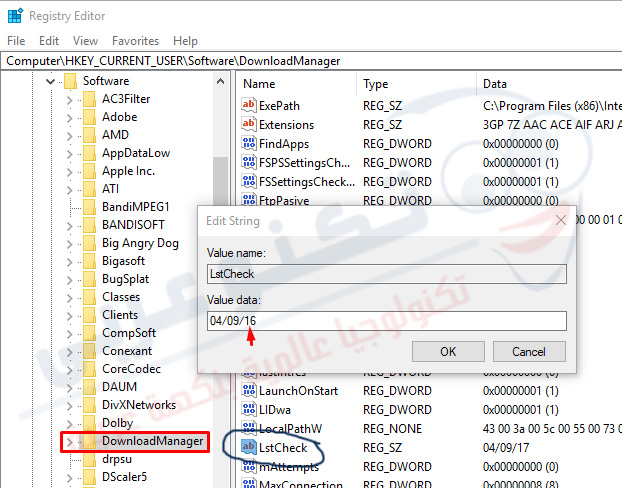Click the LstCheck string value icon
Image resolution: width=622 pixels, height=488 pixels.
(x=249, y=447)
